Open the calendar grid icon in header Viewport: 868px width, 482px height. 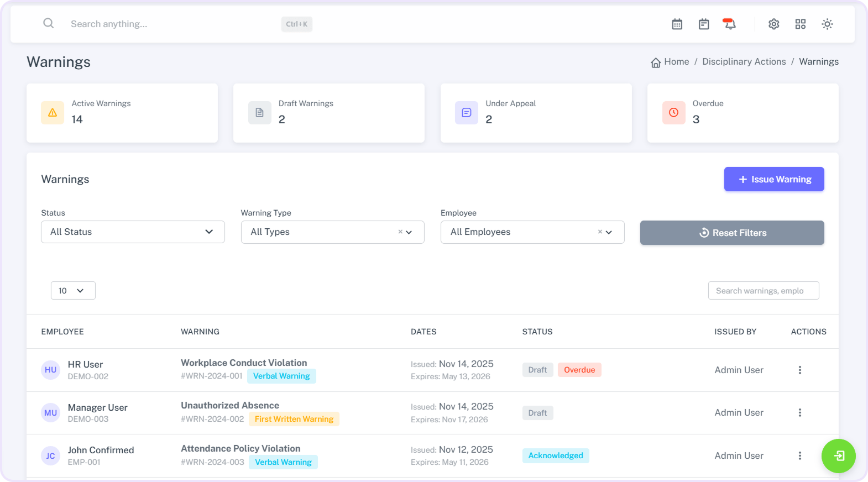[677, 24]
